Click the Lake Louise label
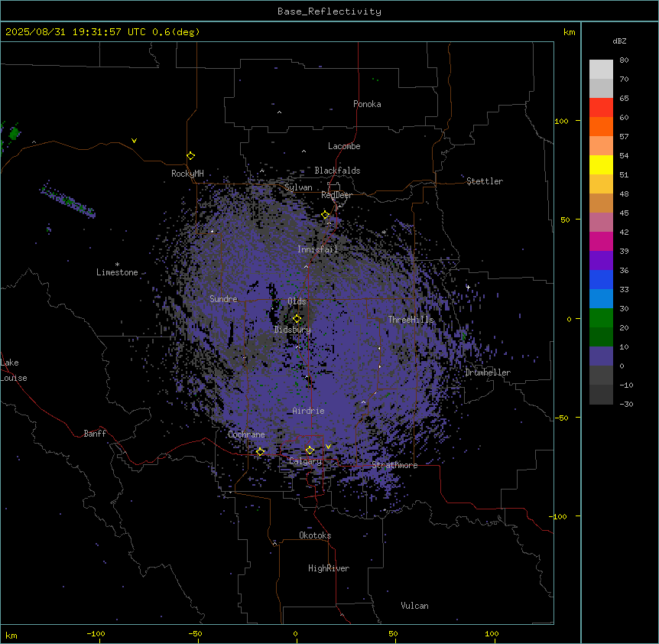Viewport: 659px width, 644px height. coord(14,370)
